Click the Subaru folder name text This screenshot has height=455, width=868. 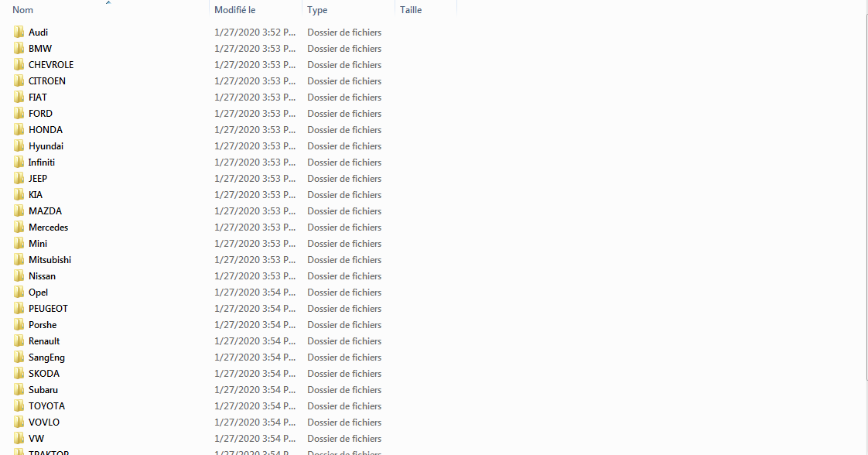point(43,389)
